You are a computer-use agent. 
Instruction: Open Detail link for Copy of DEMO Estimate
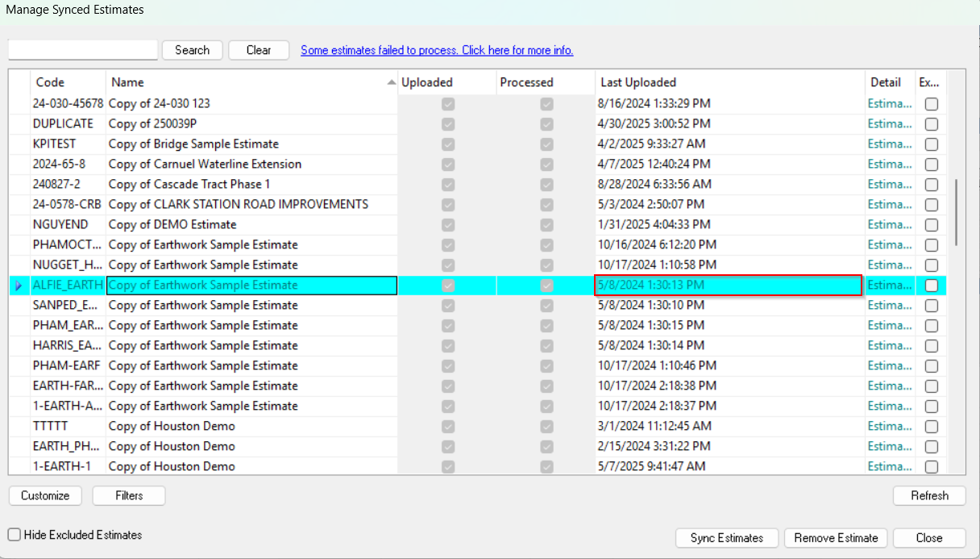890,225
